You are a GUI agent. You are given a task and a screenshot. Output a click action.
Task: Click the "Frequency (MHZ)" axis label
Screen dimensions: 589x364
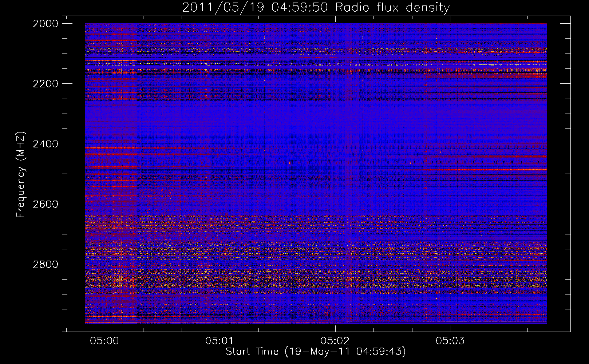click(x=21, y=175)
